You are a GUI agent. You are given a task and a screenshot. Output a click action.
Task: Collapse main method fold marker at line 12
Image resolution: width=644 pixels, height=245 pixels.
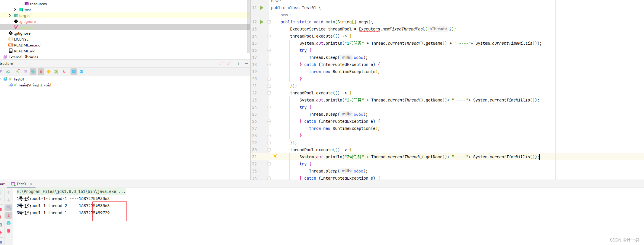[269, 22]
